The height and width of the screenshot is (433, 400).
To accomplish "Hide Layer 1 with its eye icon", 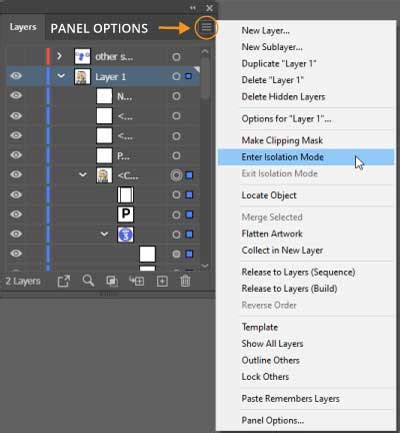I will (x=16, y=76).
